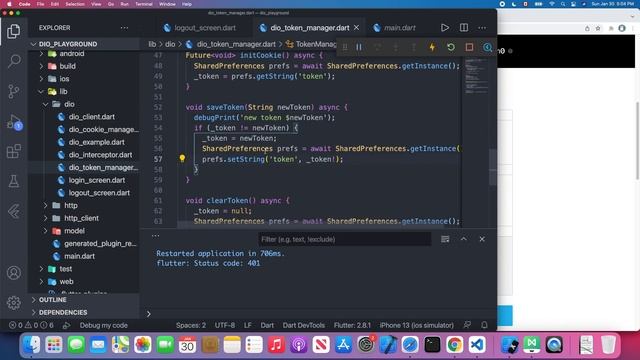Expand the android folder
This screenshot has width=640, height=360.
(72, 54)
